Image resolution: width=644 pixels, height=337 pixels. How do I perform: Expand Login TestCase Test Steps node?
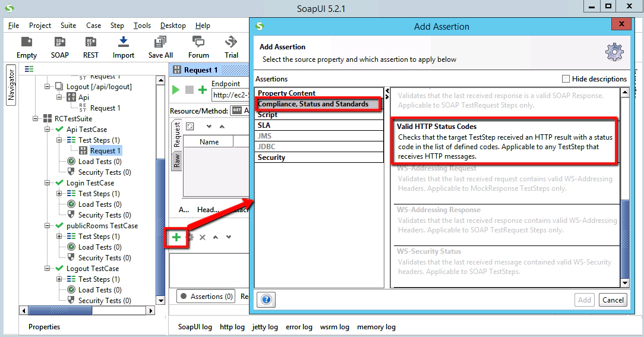click(59, 194)
